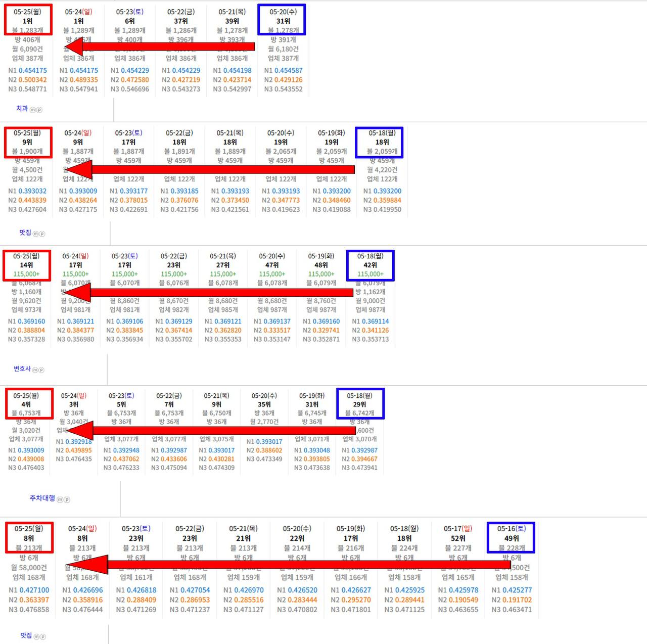The height and width of the screenshot is (644, 647).
Task: Select the N2 0.439008 score
Action: click(x=26, y=459)
